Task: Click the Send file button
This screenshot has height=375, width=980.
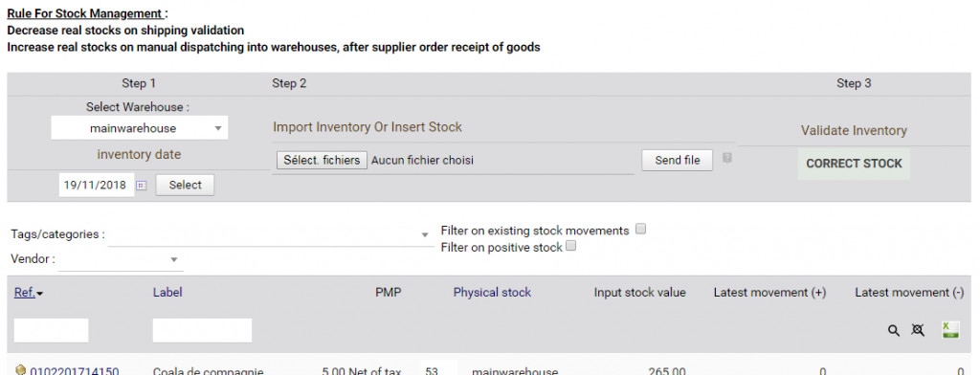Action: 678,161
